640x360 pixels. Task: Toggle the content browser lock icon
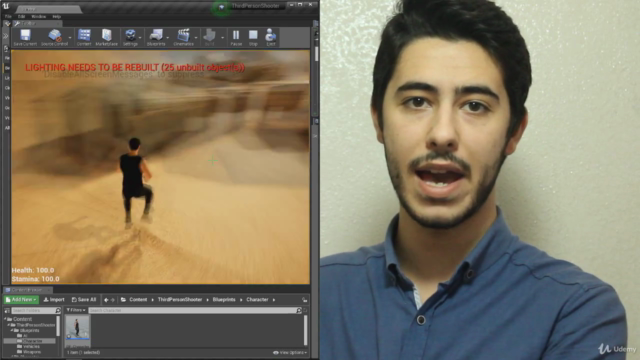pos(304,300)
